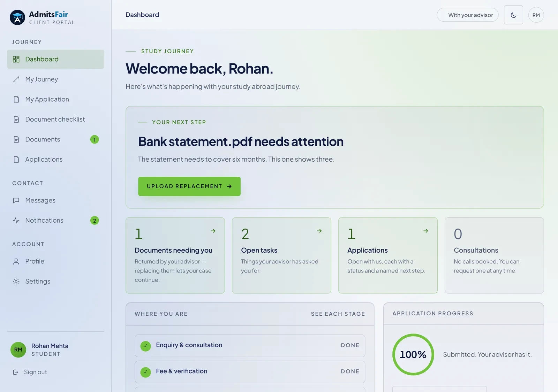Click the green check beside Enquiry & consultation

[x=145, y=346]
